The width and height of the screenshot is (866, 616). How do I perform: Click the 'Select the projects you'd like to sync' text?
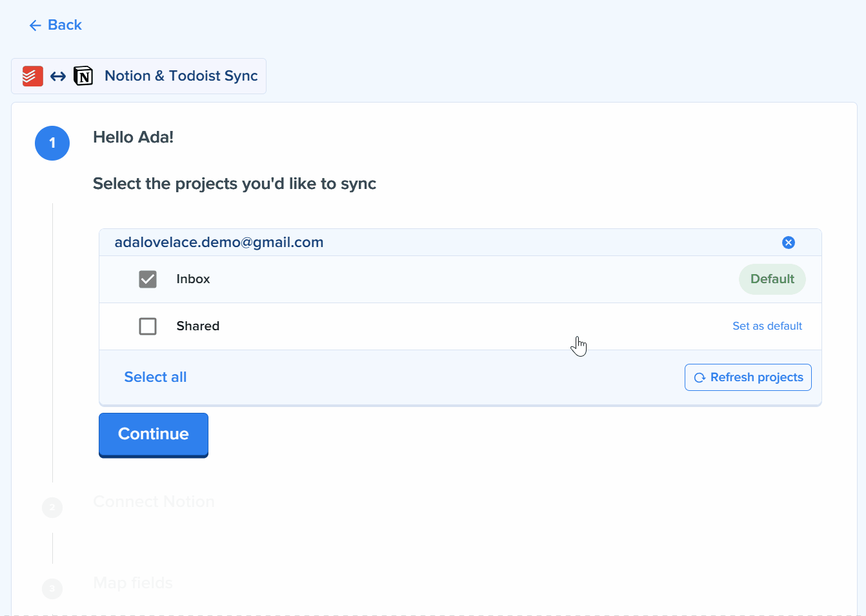click(x=235, y=184)
